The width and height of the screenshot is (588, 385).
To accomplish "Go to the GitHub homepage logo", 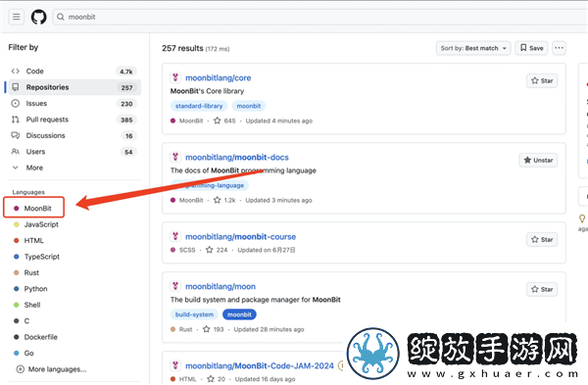I will 38,17.
